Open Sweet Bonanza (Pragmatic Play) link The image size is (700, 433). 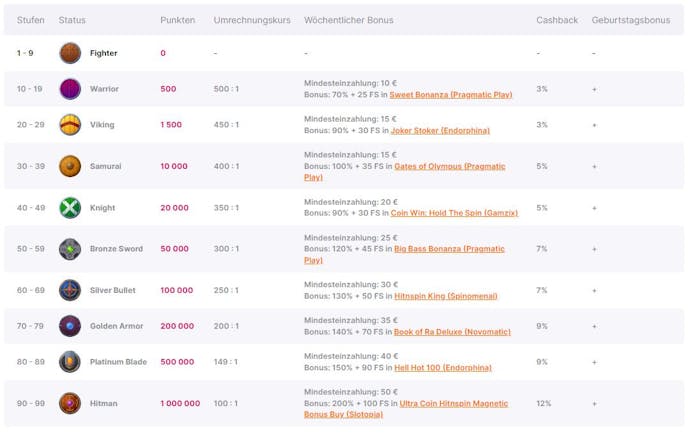pyautogui.click(x=450, y=95)
